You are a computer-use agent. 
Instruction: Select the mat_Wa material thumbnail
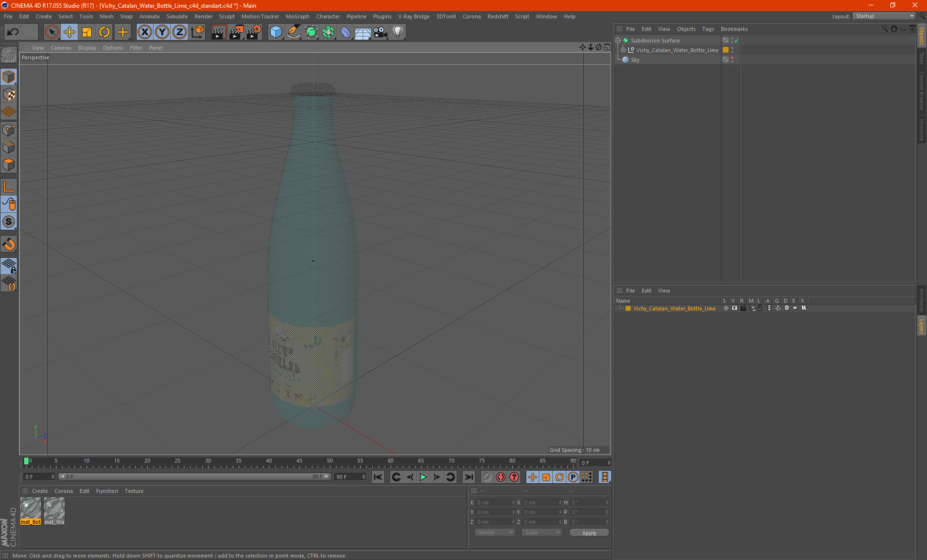coord(54,511)
